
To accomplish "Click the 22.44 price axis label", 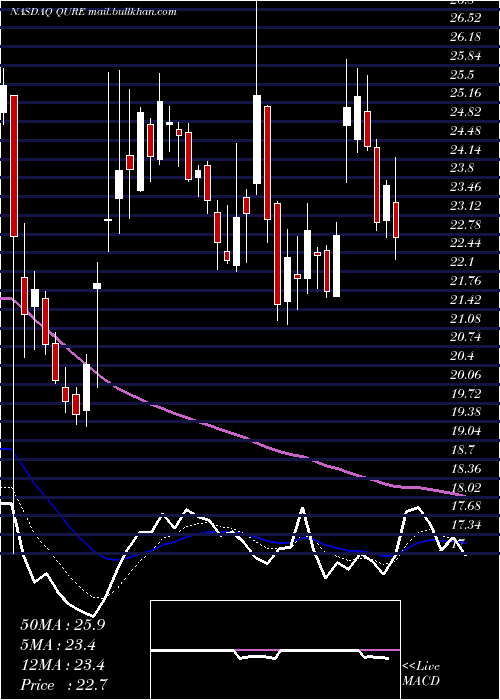I will point(465,243).
